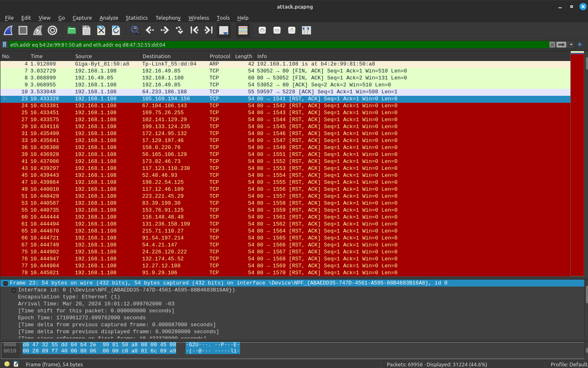Open the Telephony menu
Screen dimensions: 588x368
tap(168, 18)
